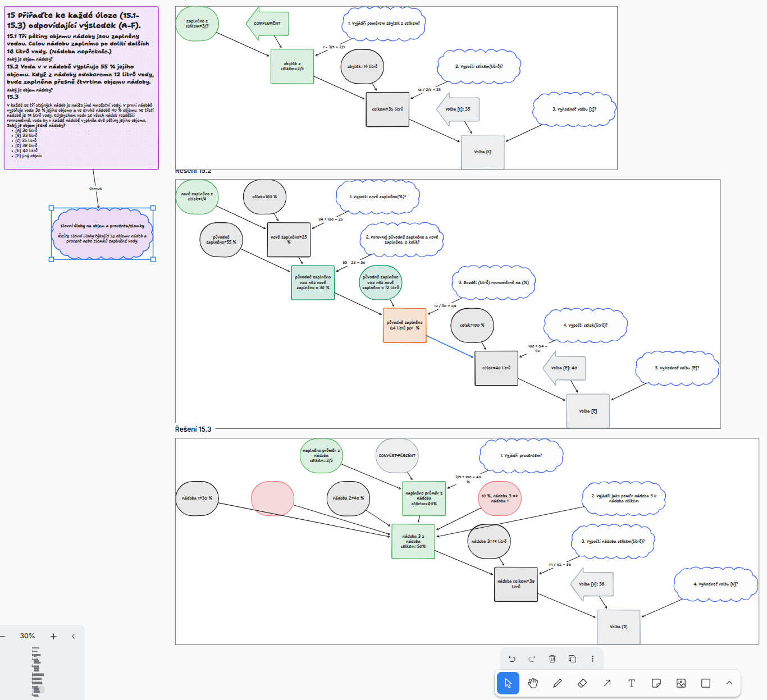Screen dimensions: 767x700
Task: Select the Hand pan tool
Action: (533, 683)
